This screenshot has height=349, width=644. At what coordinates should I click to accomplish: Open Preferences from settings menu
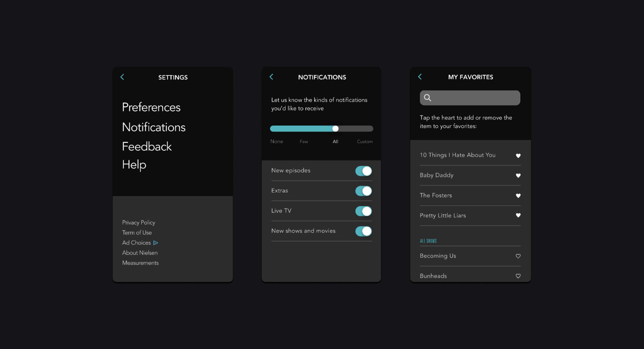click(x=151, y=107)
